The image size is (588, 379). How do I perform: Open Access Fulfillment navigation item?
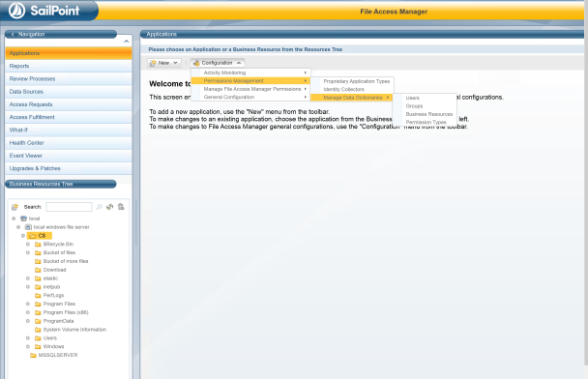click(69, 117)
